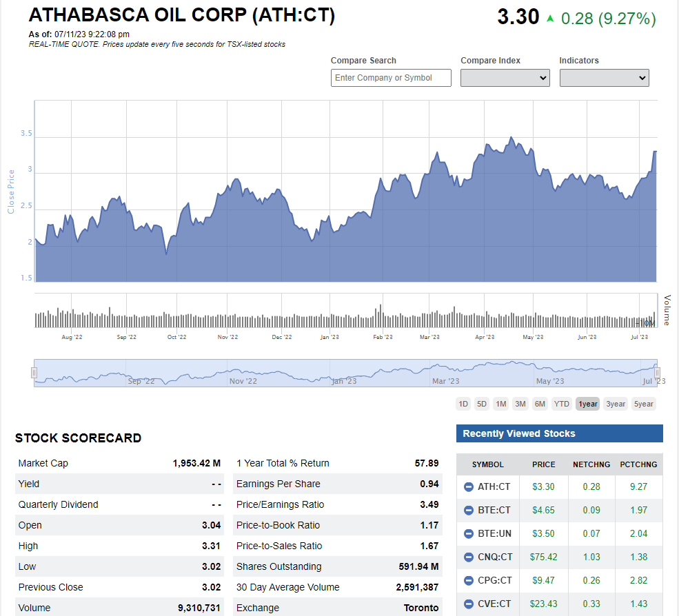Click the As of 07/11/23 timestamp
The width and height of the screenshot is (679, 616).
click(79, 34)
